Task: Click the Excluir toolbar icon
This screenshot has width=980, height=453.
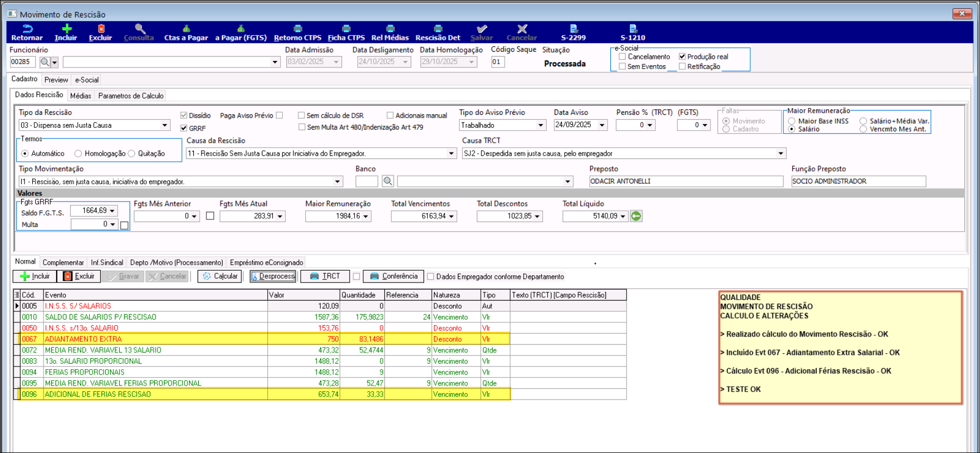Action: (x=101, y=29)
